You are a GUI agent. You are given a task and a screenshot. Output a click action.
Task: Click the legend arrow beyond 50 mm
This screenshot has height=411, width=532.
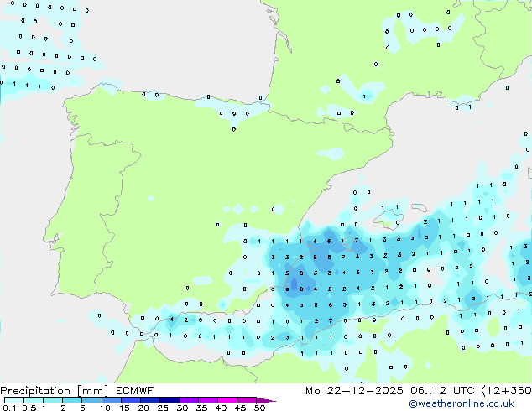266,400
